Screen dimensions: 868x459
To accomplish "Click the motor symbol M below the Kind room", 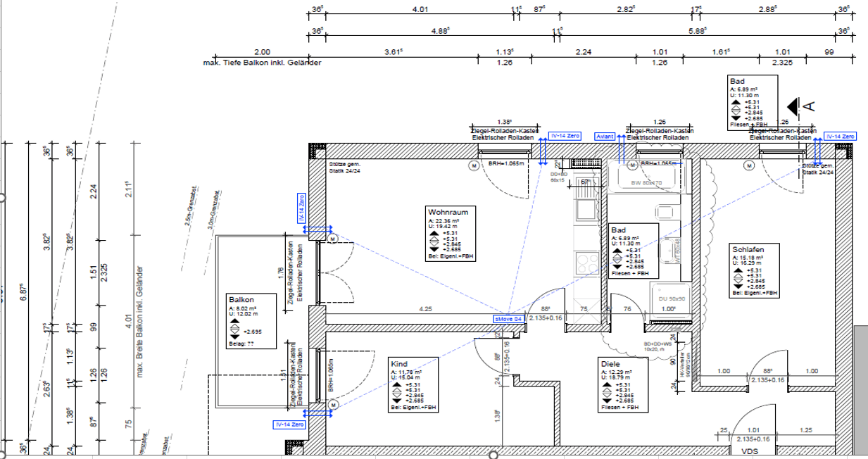I will click(x=333, y=403).
